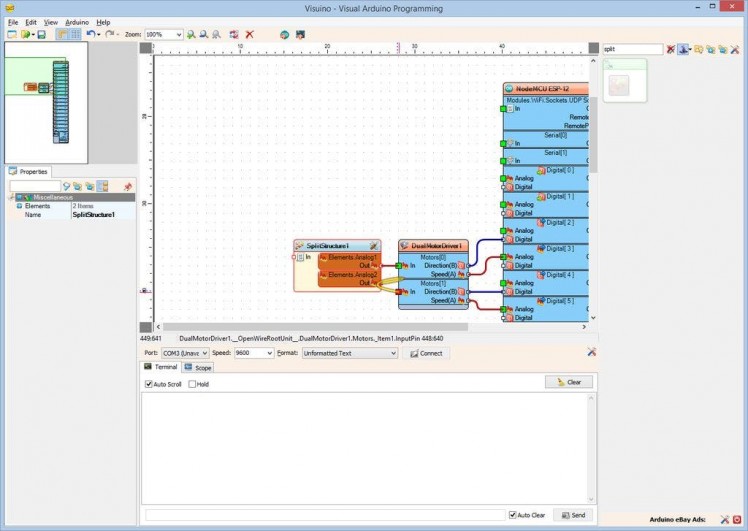Viewport: 748px width, 531px height.
Task: Clear the component search filter icon
Action: [671, 49]
